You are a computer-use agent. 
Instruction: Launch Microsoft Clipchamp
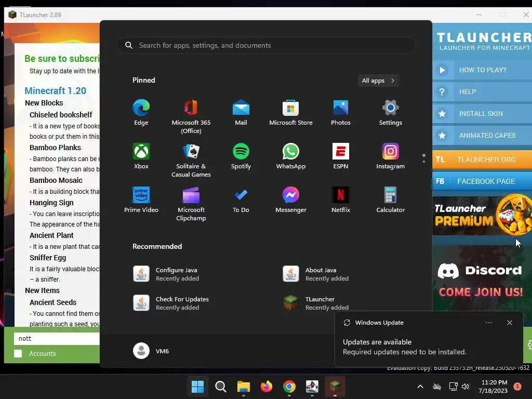191,204
